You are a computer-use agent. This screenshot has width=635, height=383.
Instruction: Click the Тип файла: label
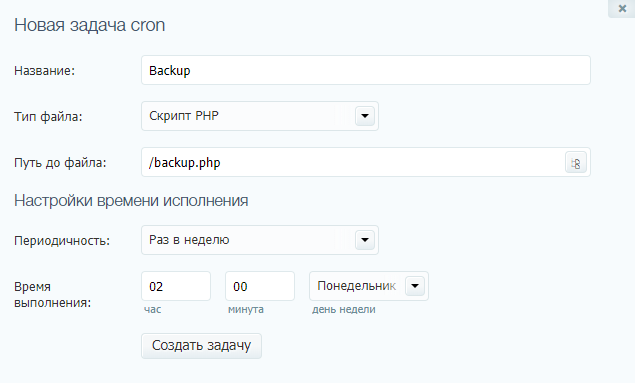48,117
